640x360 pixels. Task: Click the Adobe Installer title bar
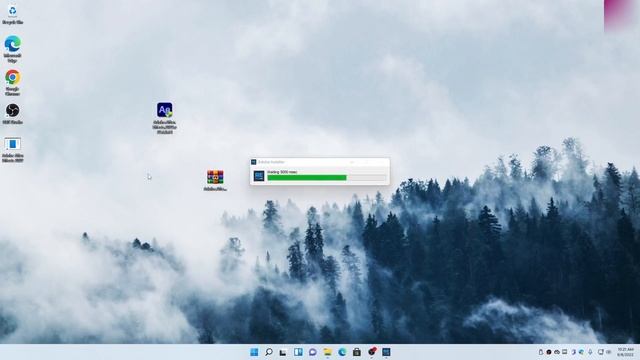point(320,162)
